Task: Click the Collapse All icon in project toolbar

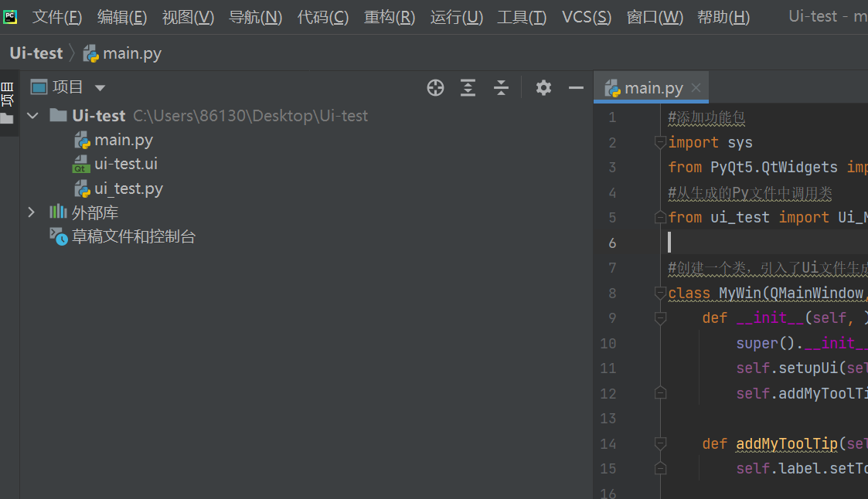Action: coord(501,87)
